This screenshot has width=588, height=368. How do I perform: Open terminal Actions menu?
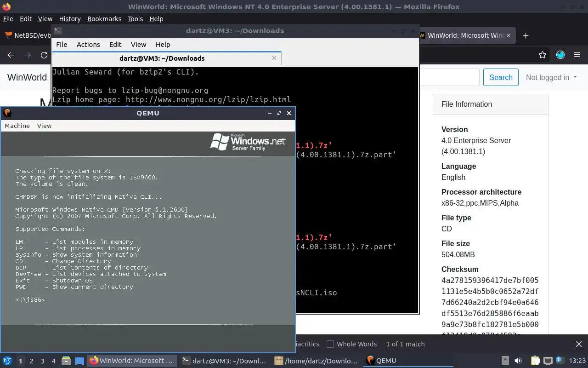click(88, 45)
